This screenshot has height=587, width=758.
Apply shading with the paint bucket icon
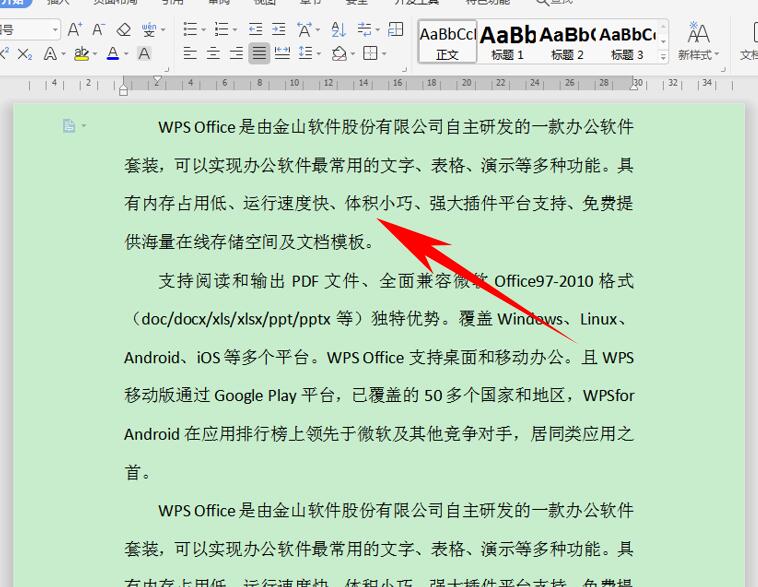(339, 53)
